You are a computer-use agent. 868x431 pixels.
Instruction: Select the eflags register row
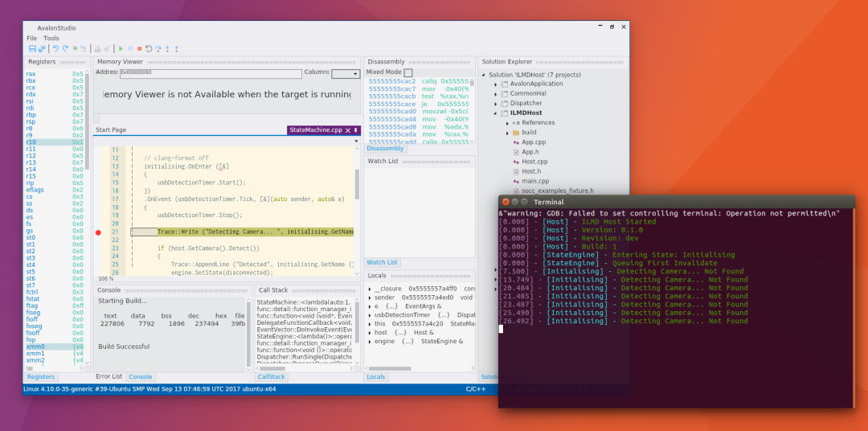[x=55, y=190]
